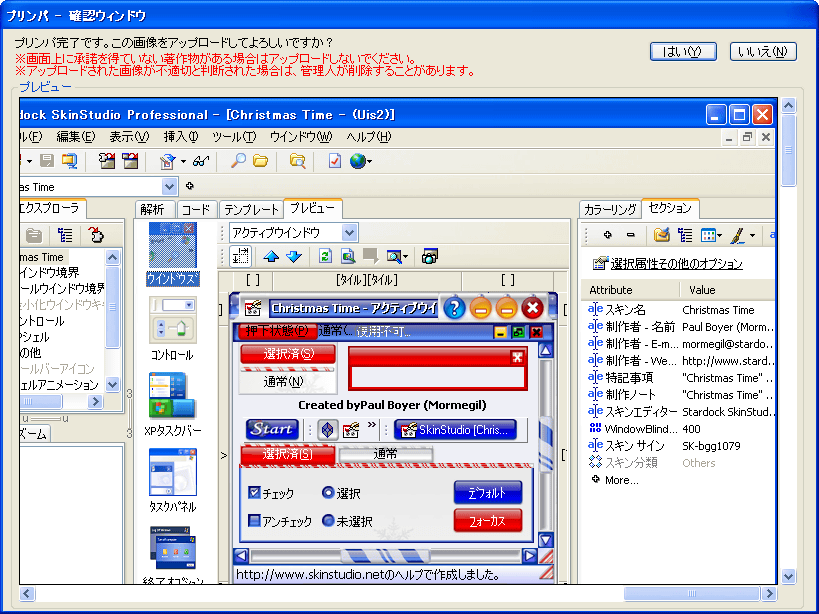Click the red 選択済(S) button in preview
The width and height of the screenshot is (819, 614).
(288, 353)
